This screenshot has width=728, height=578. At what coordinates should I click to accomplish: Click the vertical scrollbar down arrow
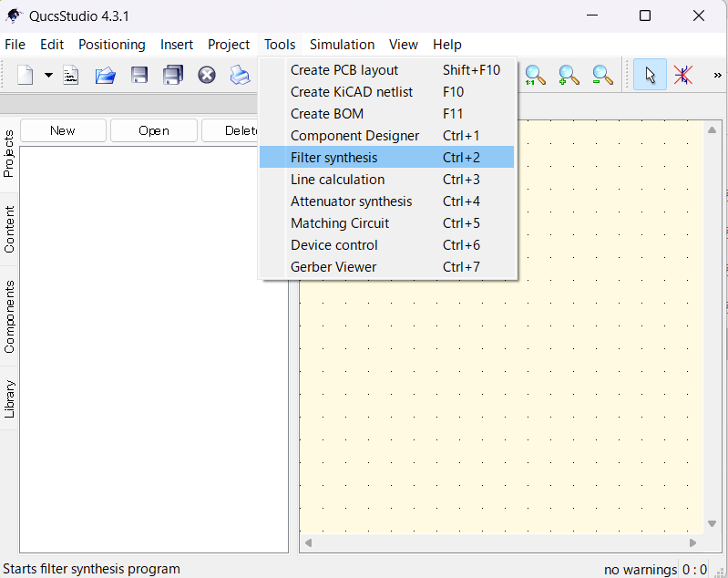(x=712, y=523)
